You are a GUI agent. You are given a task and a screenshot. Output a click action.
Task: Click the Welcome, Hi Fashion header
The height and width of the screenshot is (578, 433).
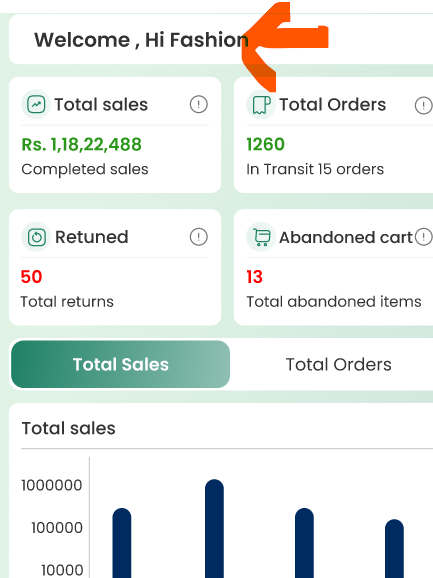pyautogui.click(x=141, y=40)
